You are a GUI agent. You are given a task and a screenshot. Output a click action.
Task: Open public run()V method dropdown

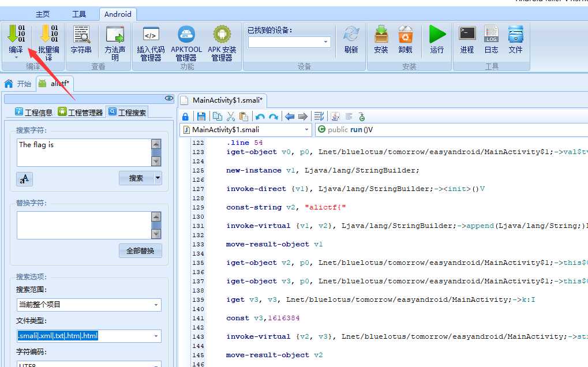click(x=451, y=130)
